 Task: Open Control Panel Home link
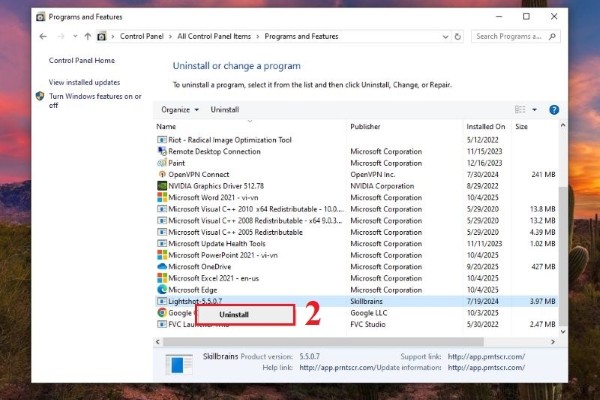coord(82,60)
